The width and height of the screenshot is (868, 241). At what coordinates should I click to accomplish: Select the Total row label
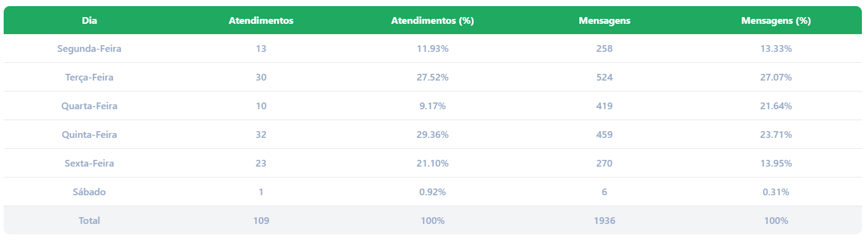point(89,221)
